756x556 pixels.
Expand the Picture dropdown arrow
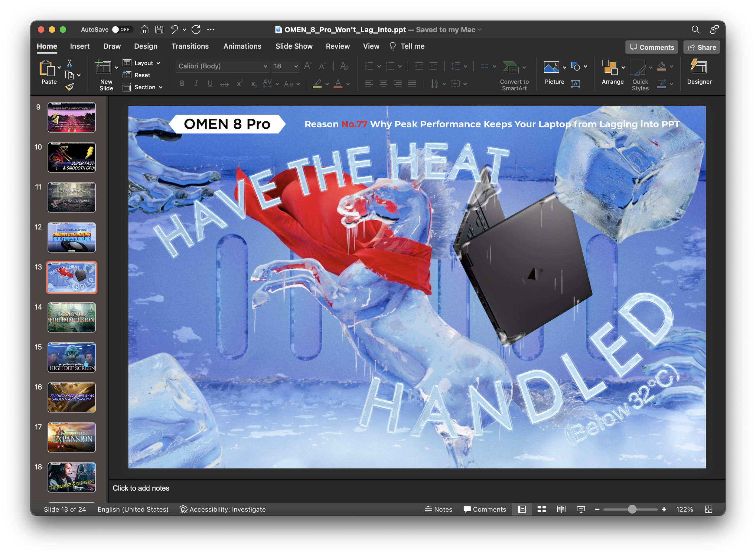tap(565, 67)
